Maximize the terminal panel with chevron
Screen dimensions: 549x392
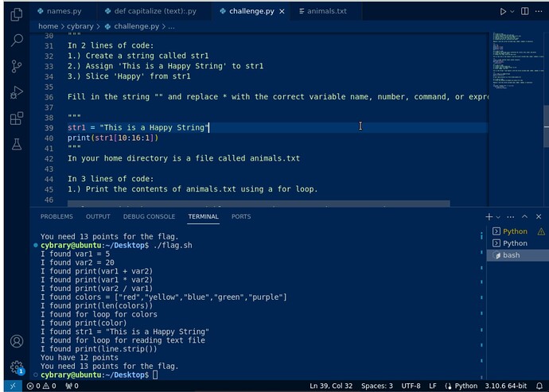(x=524, y=216)
